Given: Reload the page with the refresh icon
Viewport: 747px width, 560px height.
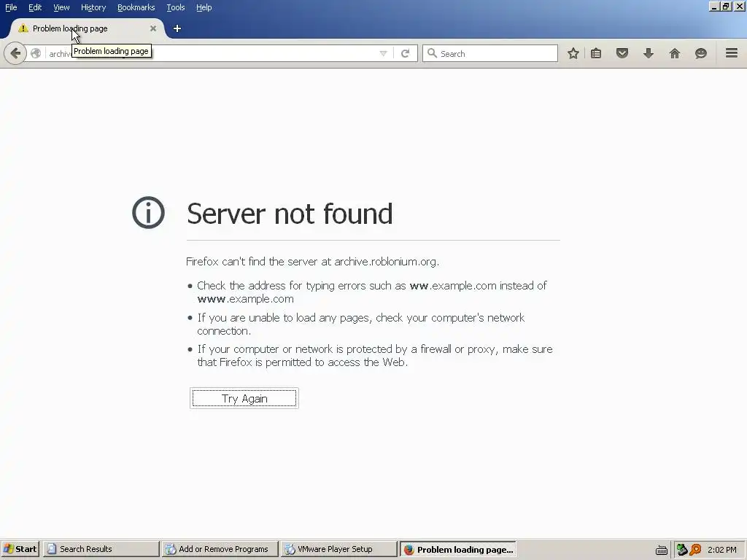Looking at the screenshot, I should click(x=405, y=53).
